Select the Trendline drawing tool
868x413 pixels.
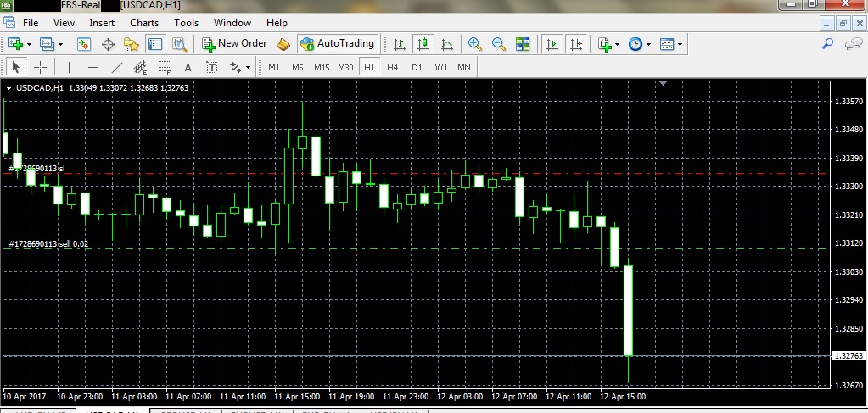(x=117, y=68)
